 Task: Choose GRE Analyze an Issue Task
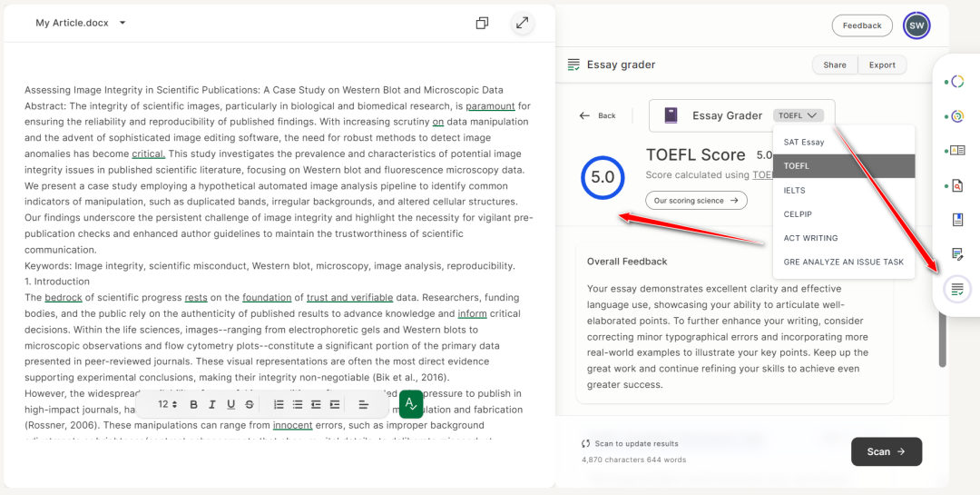click(x=843, y=262)
